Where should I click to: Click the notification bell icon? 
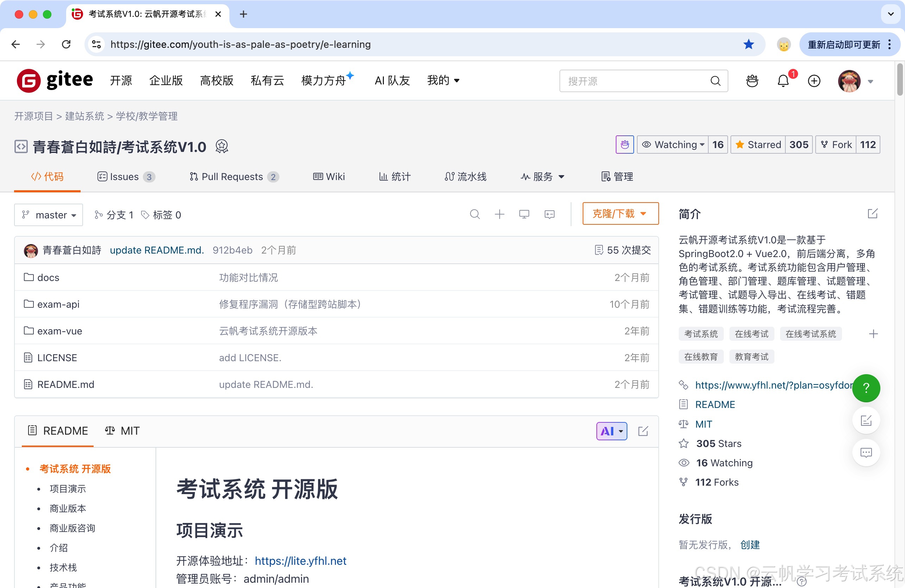783,81
